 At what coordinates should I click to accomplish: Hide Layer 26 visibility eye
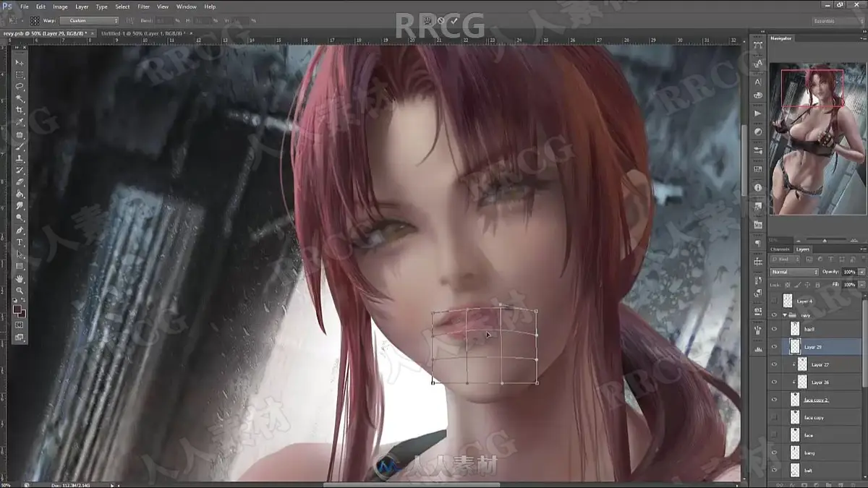[x=775, y=382]
